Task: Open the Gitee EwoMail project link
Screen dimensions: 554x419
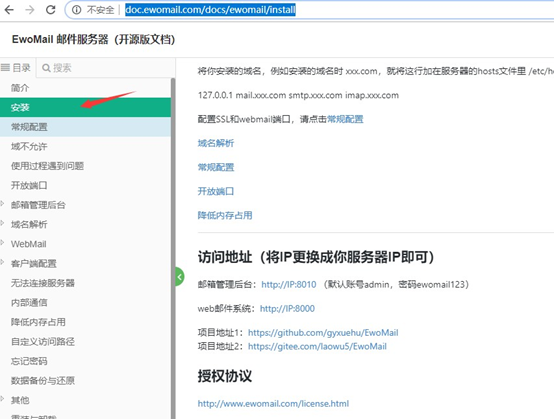Action: click(317, 346)
